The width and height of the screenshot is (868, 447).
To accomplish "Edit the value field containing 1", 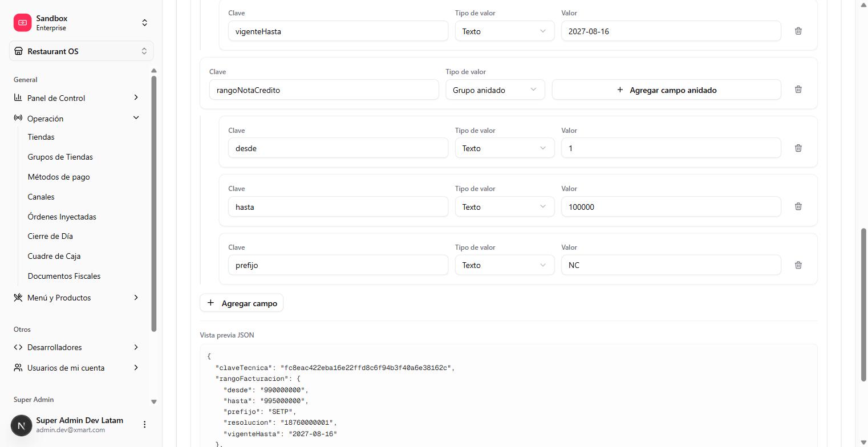I will click(x=671, y=148).
